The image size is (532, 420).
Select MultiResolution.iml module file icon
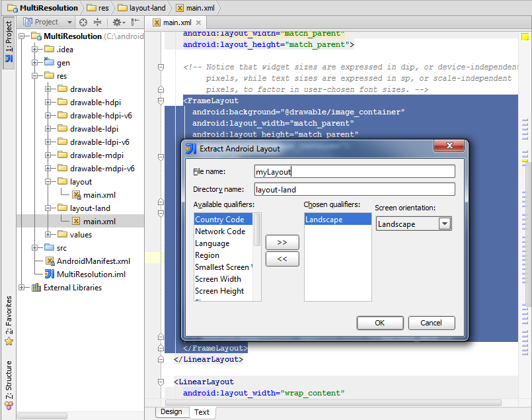point(50,274)
